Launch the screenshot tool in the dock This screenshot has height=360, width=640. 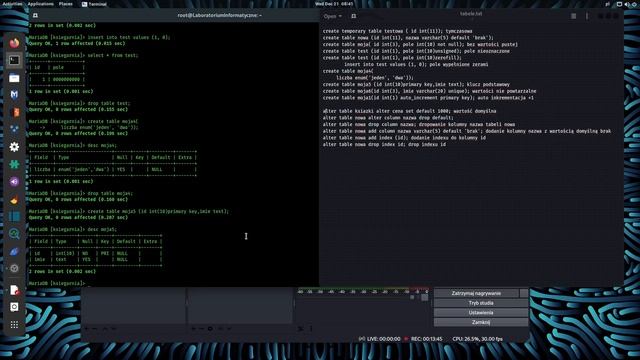pyautogui.click(x=14, y=307)
